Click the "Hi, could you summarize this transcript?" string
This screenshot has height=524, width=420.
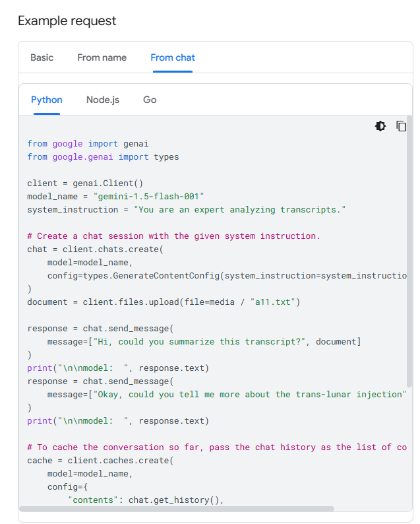199,341
